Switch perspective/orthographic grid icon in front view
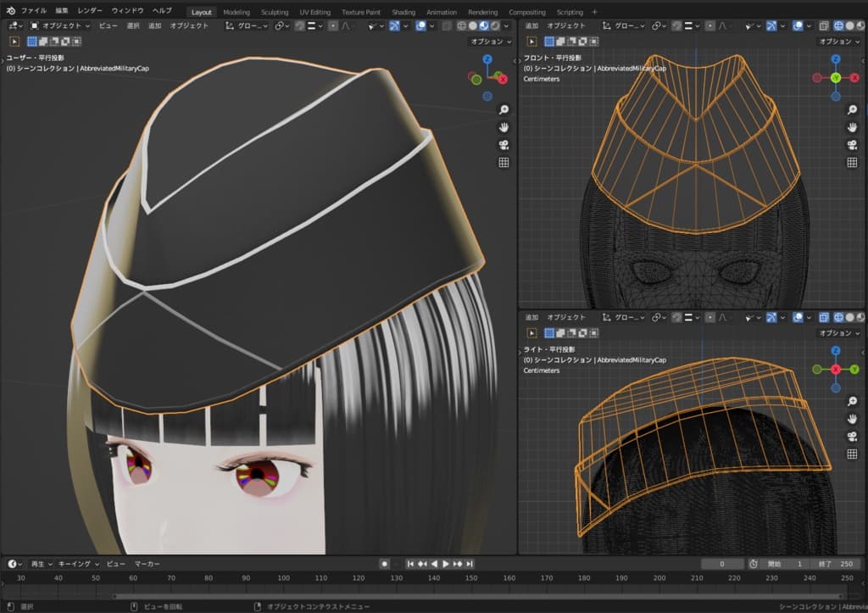 (852, 162)
